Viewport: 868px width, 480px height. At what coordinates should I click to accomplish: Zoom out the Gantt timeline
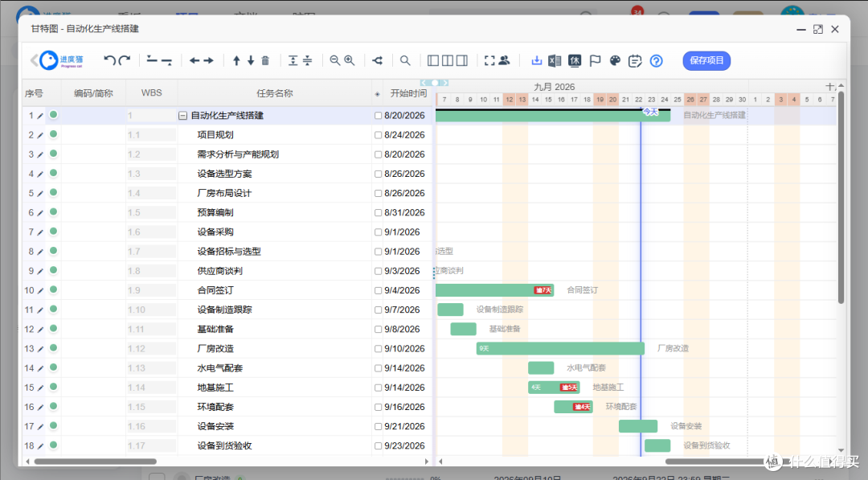point(335,60)
